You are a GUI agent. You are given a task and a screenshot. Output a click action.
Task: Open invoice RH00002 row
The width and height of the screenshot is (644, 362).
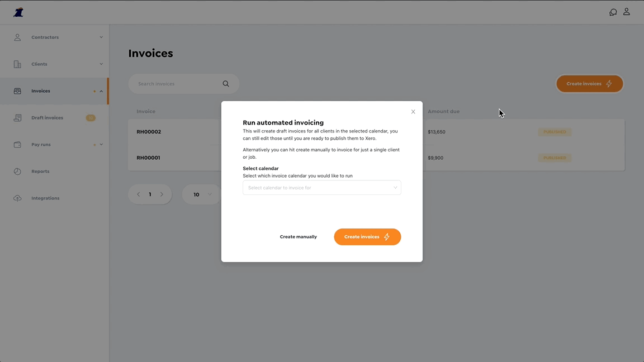click(149, 132)
